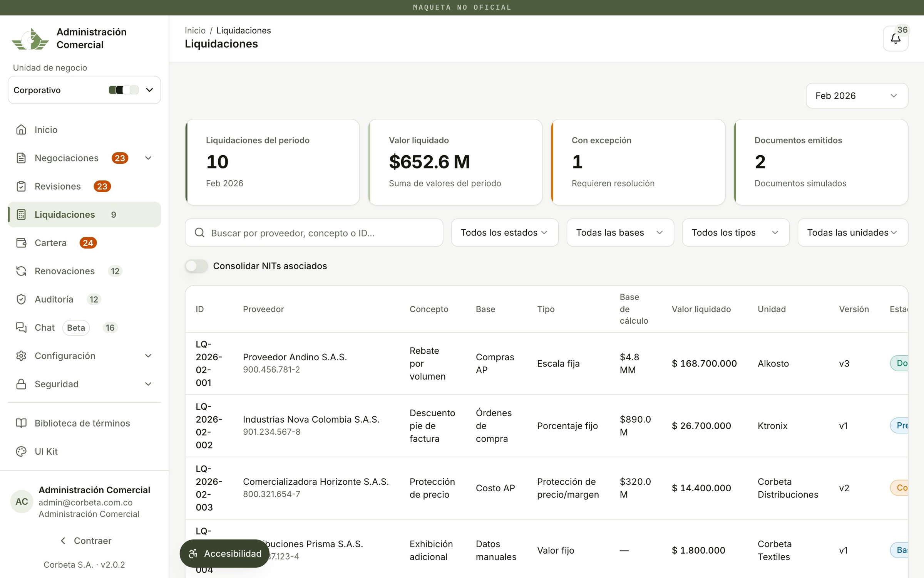Click the Inicio home icon

tap(21, 129)
